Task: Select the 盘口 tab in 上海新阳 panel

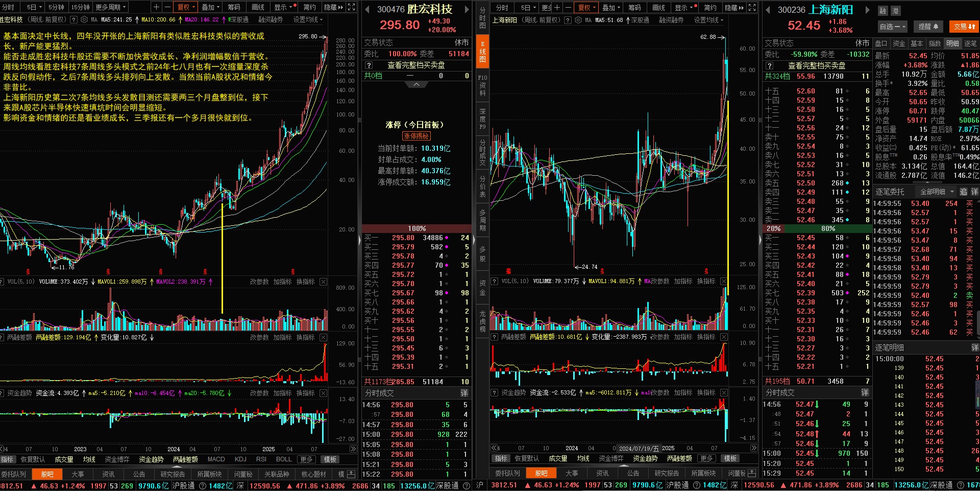Action: coord(881,43)
